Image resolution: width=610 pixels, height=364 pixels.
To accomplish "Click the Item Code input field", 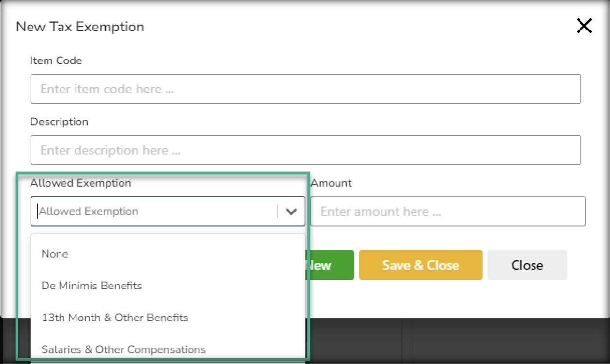I will [x=305, y=89].
